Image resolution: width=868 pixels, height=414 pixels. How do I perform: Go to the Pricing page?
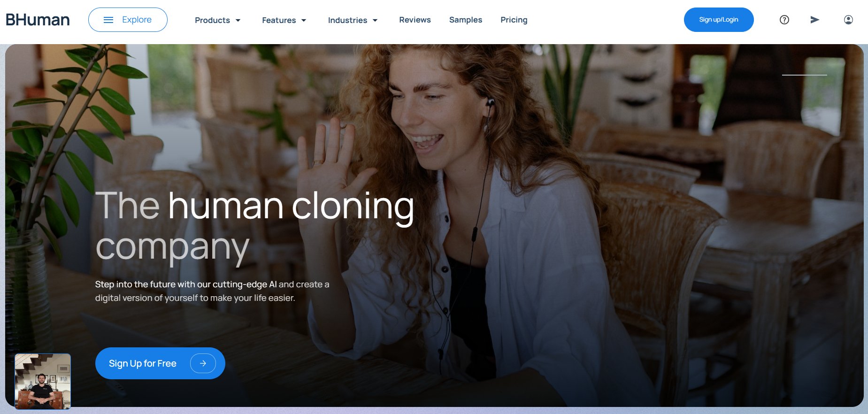(x=514, y=20)
